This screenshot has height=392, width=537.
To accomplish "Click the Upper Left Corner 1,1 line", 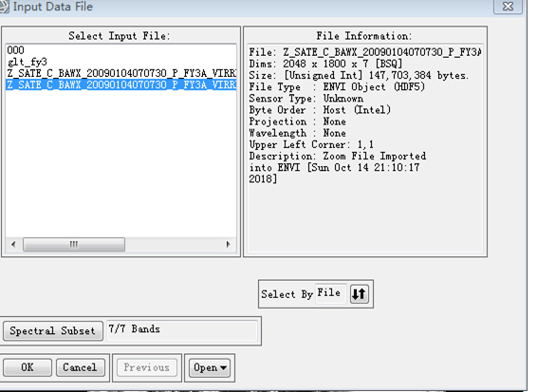I will point(311,144).
